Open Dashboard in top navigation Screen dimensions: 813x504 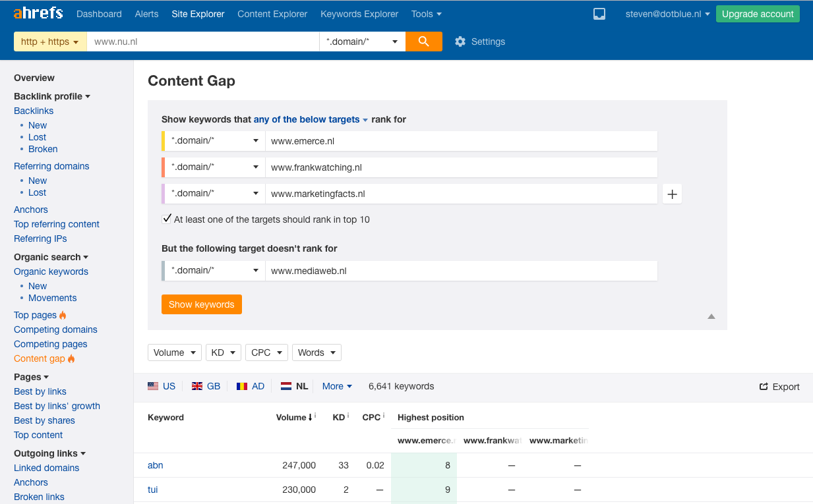click(x=99, y=14)
